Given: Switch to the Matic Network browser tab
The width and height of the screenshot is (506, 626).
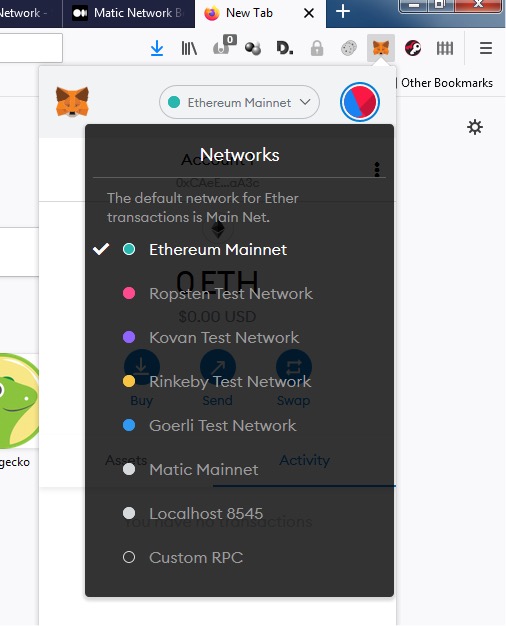Looking at the screenshot, I should coord(129,13).
